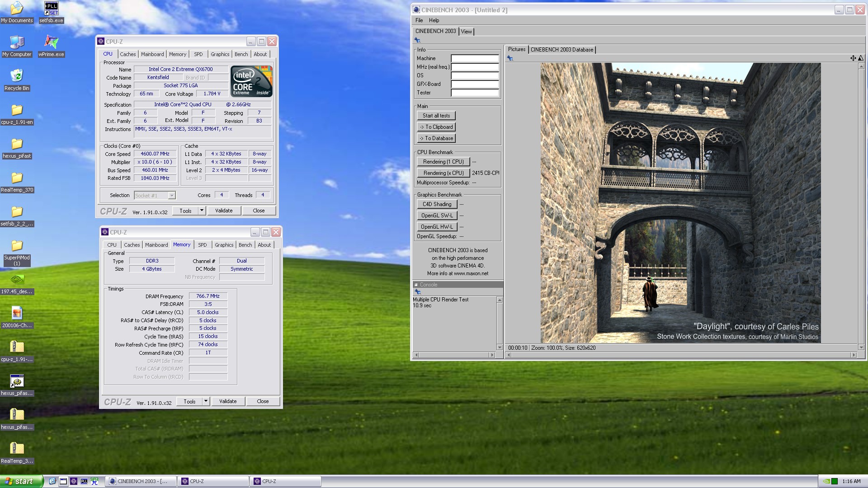Click Rendering (1 CPU) button

point(443,162)
